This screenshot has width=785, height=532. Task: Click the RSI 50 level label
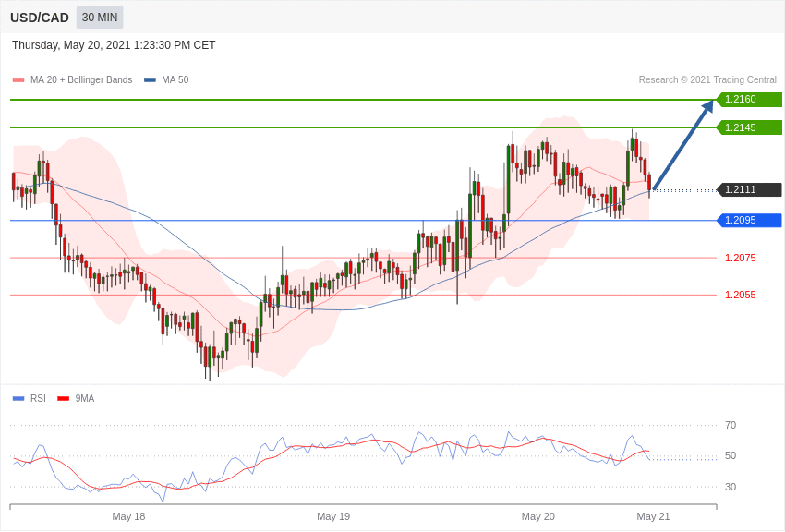click(x=731, y=455)
